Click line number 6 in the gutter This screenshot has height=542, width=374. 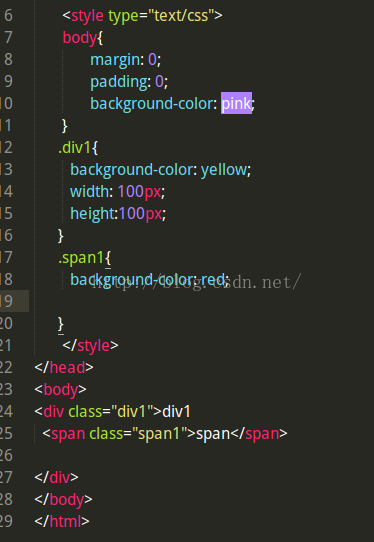click(8, 16)
